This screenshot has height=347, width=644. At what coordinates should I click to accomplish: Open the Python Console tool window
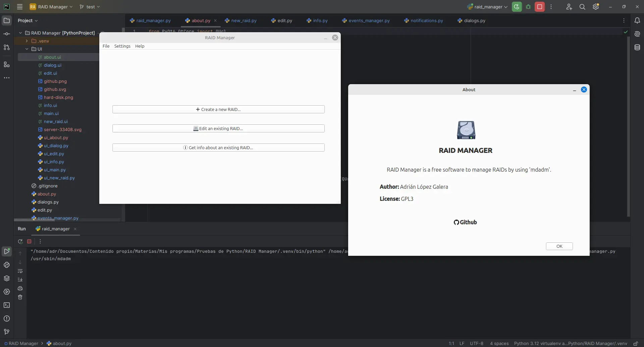tap(7, 265)
